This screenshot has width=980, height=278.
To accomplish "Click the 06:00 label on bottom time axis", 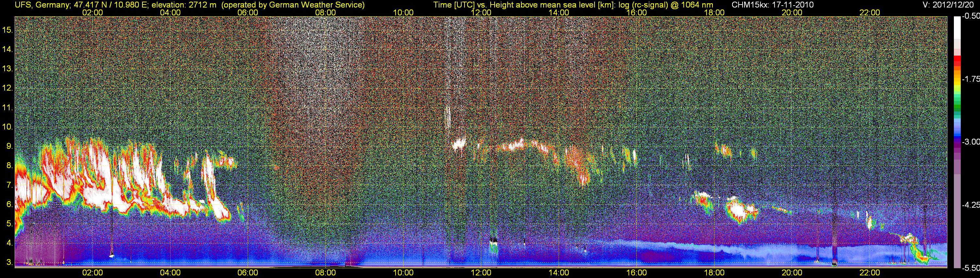I will click(x=248, y=273).
